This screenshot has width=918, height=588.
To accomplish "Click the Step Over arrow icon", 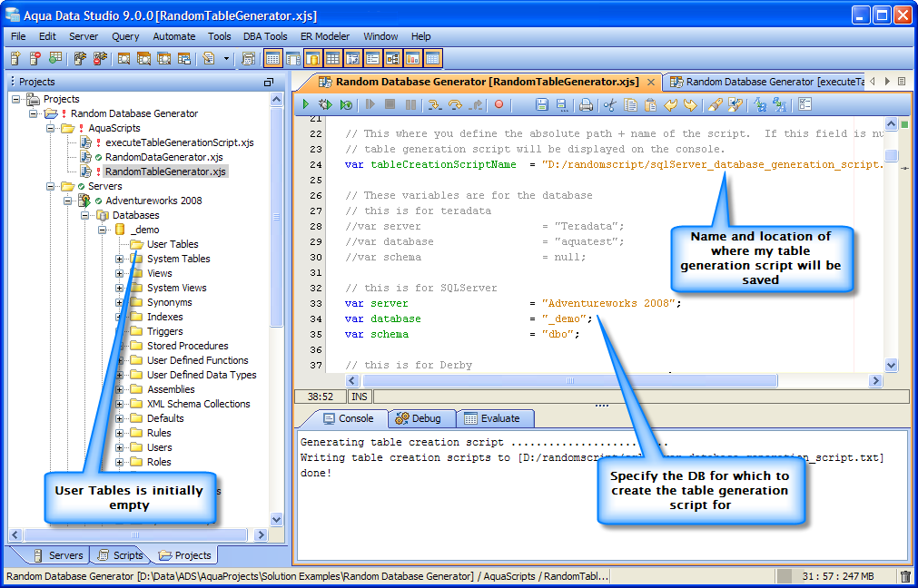I will 455,104.
